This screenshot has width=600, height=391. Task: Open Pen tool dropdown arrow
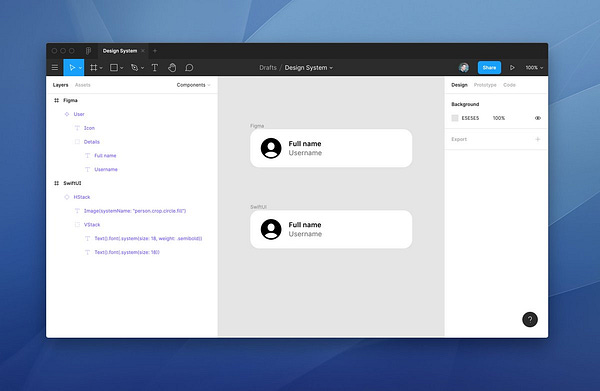click(142, 68)
